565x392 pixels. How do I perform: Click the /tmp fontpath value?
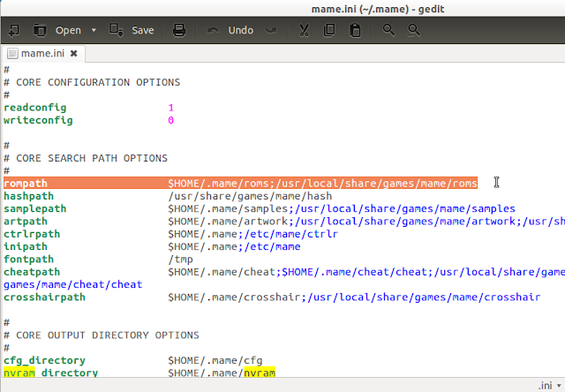[180, 259]
